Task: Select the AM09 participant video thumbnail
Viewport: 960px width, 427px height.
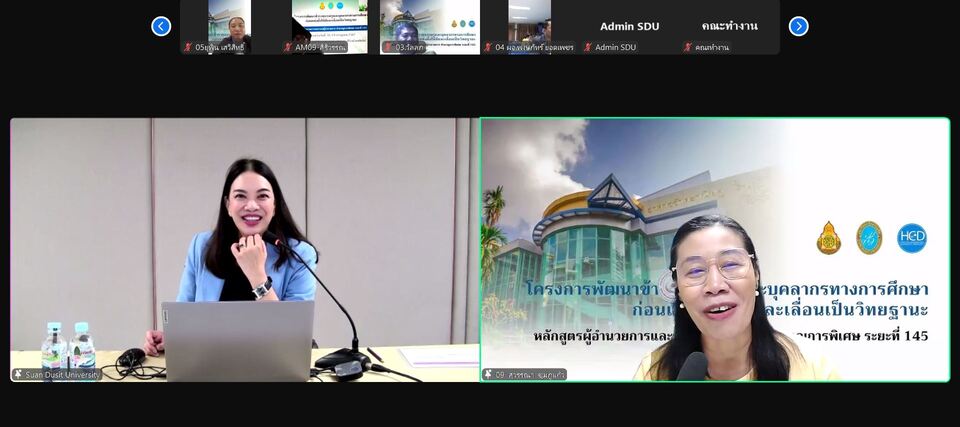Action: (x=329, y=22)
